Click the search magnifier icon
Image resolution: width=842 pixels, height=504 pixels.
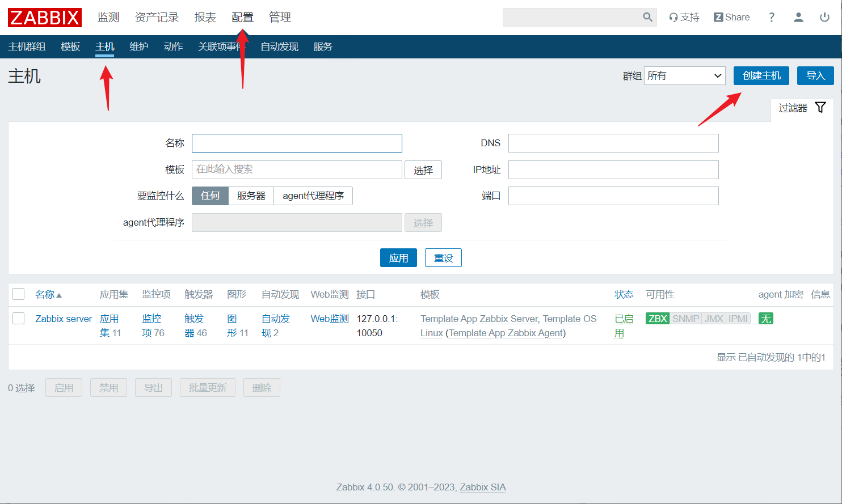click(647, 17)
